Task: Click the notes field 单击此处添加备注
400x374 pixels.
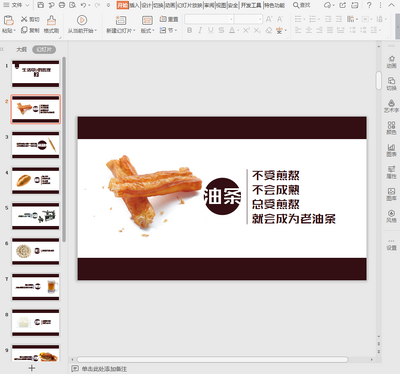Action: (x=104, y=369)
